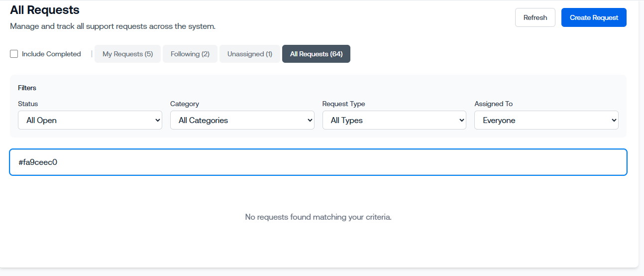The image size is (644, 276).
Task: Click the Refresh button
Action: [x=535, y=17]
